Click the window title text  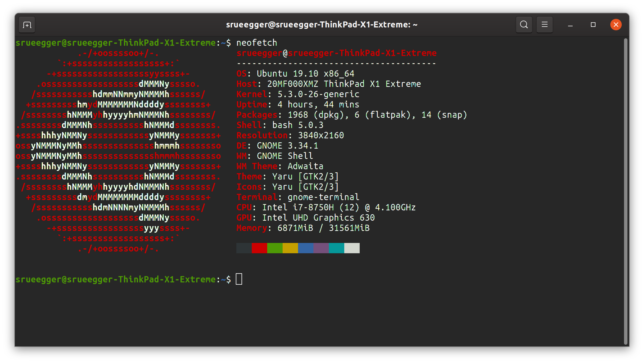point(322,25)
